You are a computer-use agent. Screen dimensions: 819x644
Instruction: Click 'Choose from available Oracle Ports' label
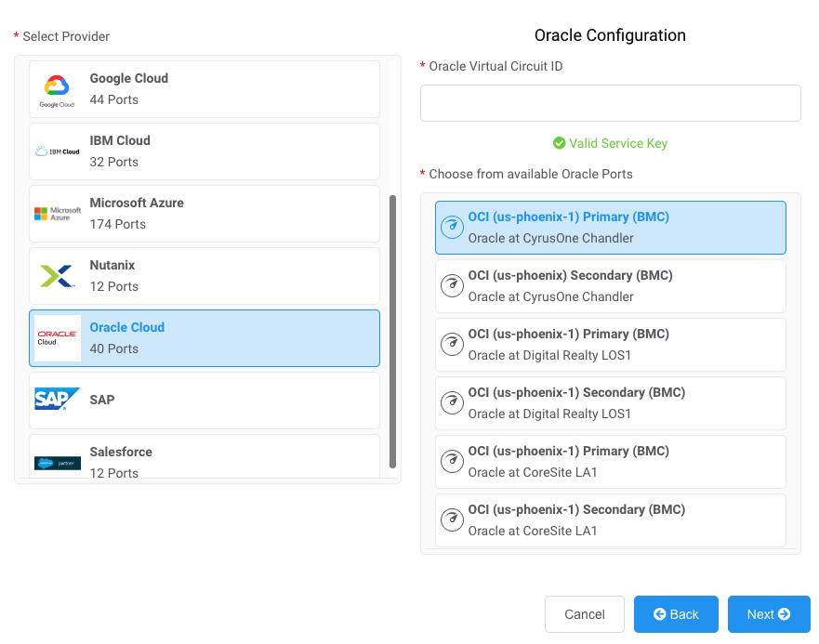[x=531, y=174]
